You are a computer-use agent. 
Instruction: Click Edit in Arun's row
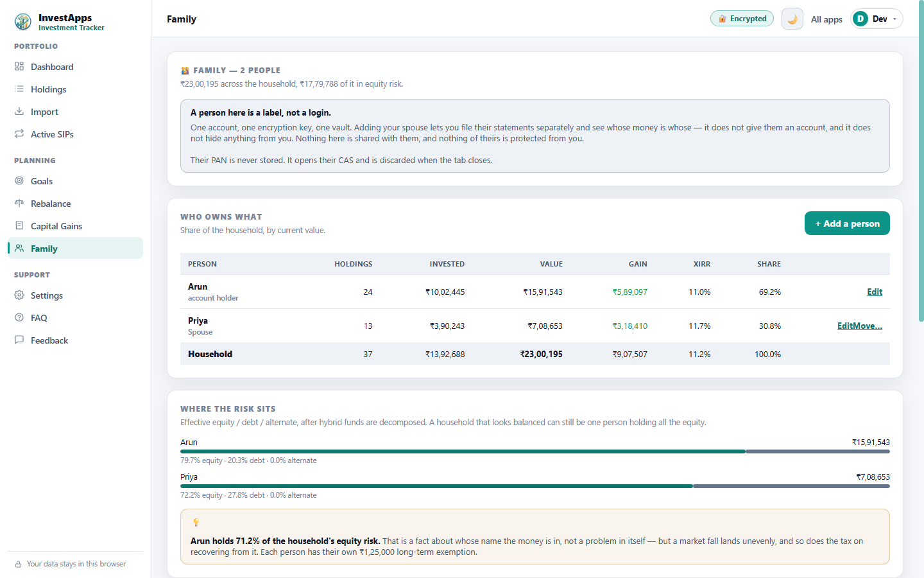point(875,292)
